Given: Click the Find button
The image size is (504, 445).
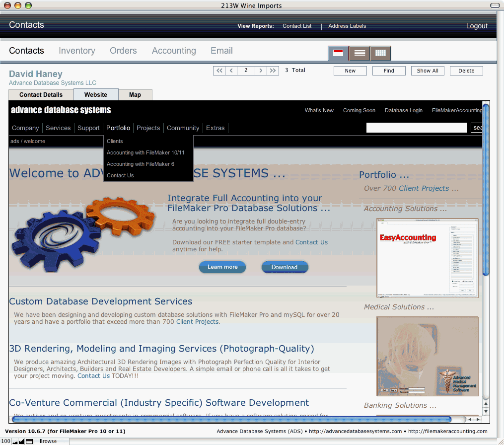Looking at the screenshot, I should pyautogui.click(x=389, y=71).
